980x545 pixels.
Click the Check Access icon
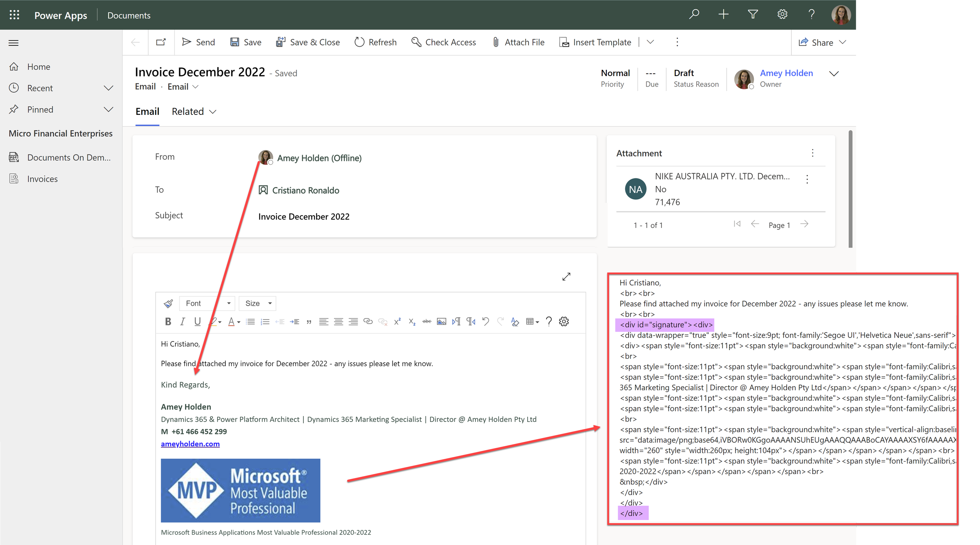coord(416,42)
